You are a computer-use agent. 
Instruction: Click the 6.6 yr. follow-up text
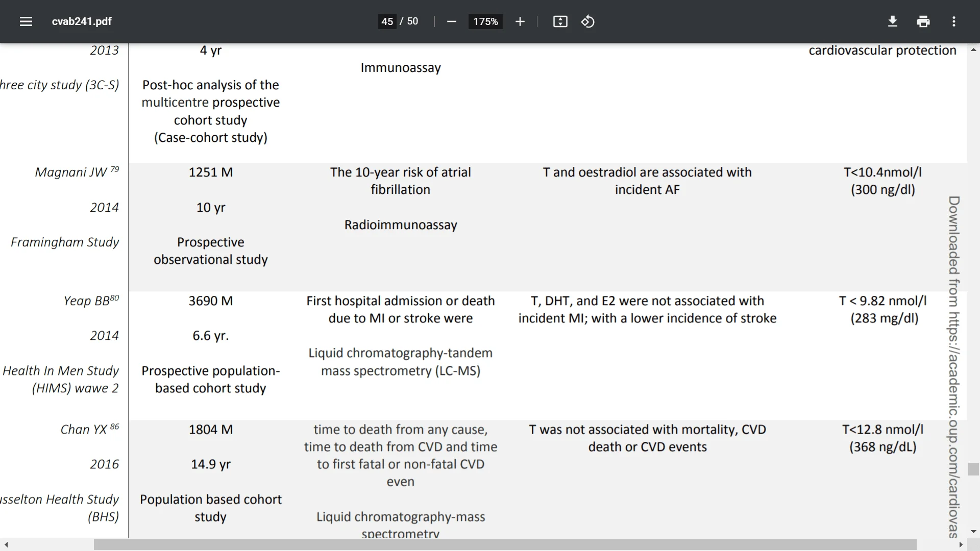coord(211,336)
